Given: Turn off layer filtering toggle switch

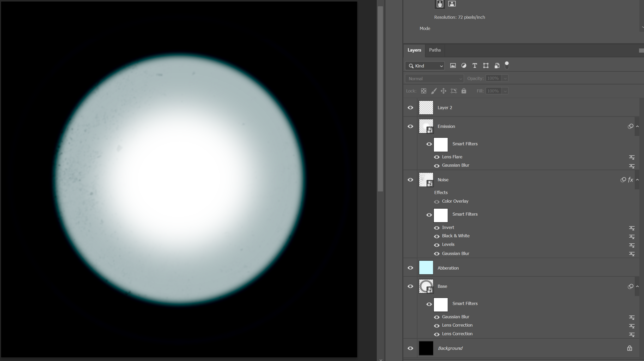Looking at the screenshot, I should tap(507, 65).
